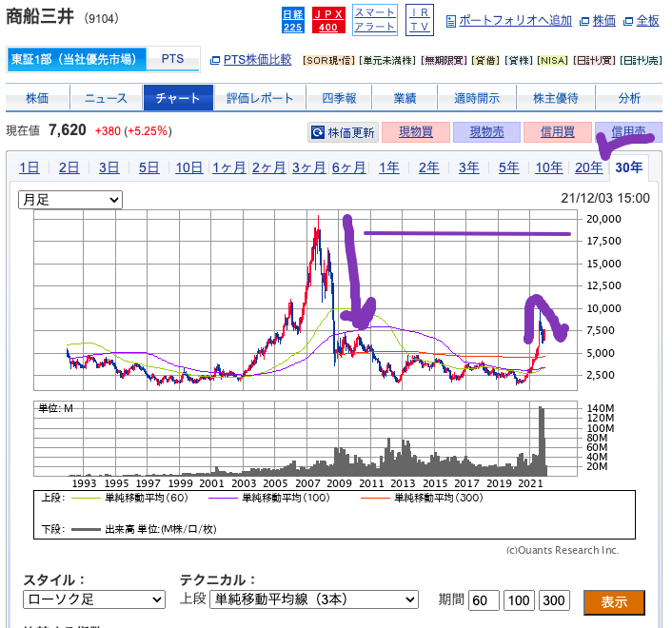Open the 全板 link
672x628 pixels.
647,21
